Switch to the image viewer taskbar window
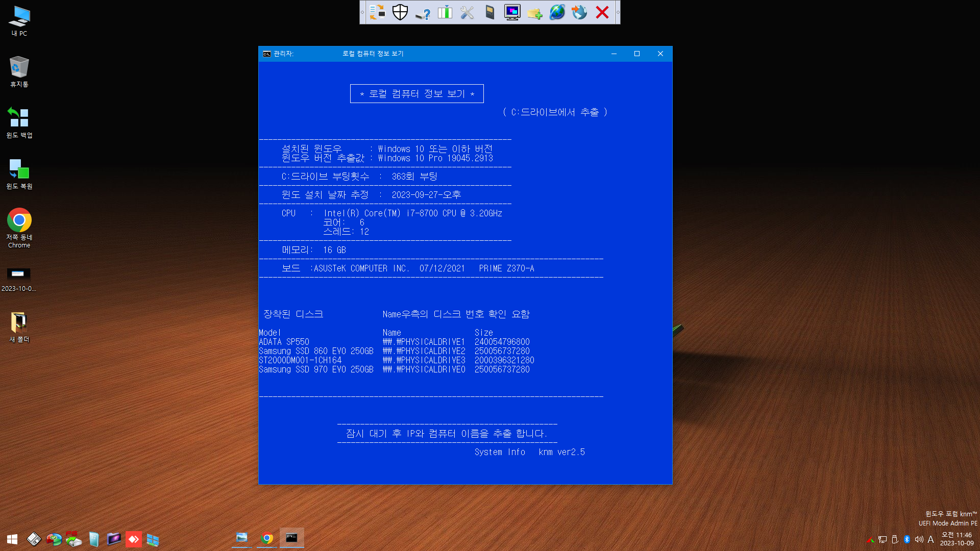The width and height of the screenshot is (980, 551). 242,538
